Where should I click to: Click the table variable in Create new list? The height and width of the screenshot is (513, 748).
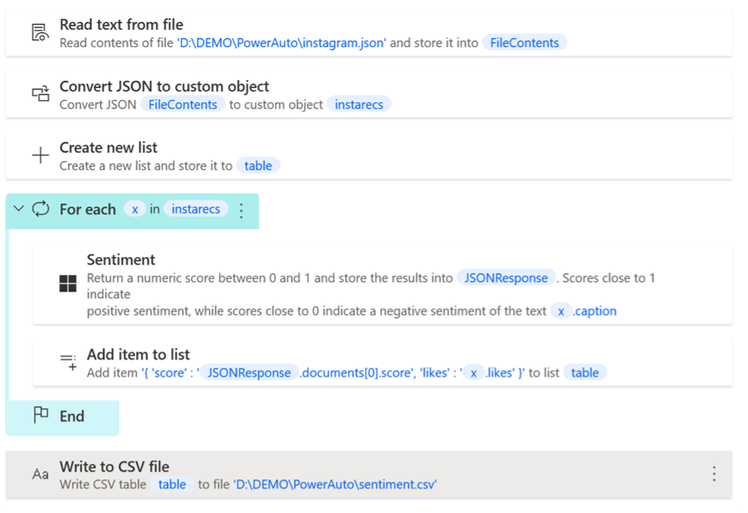(x=258, y=166)
